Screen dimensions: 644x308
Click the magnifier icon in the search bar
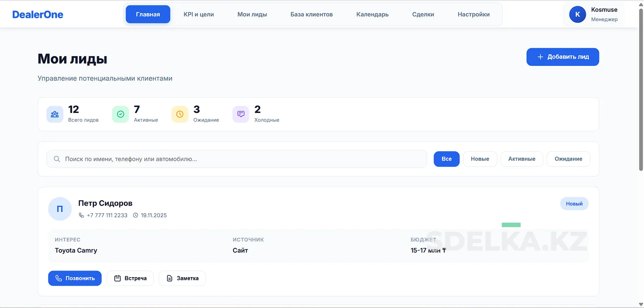pos(57,159)
